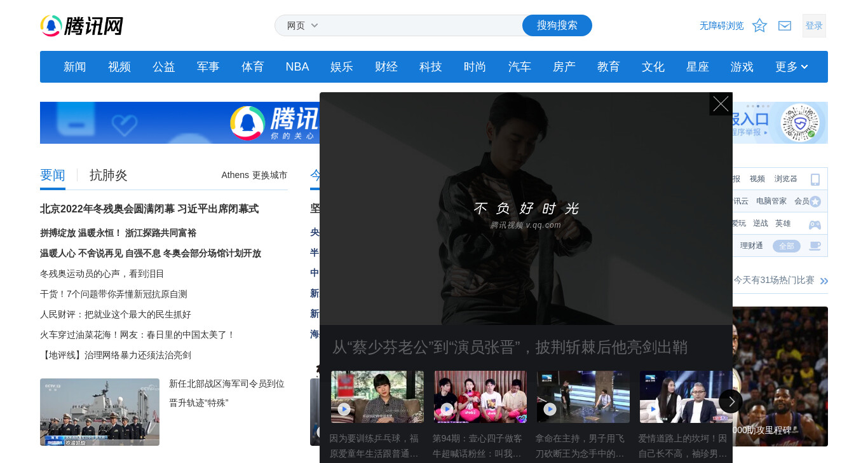Open the 理财通 link
The width and height of the screenshot is (868, 463).
(x=752, y=245)
